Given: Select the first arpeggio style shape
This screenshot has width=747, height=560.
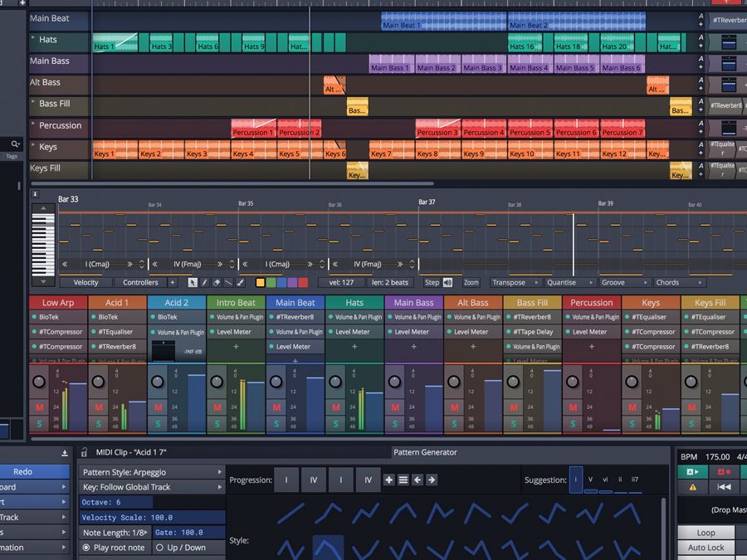Looking at the screenshot, I should click(290, 514).
